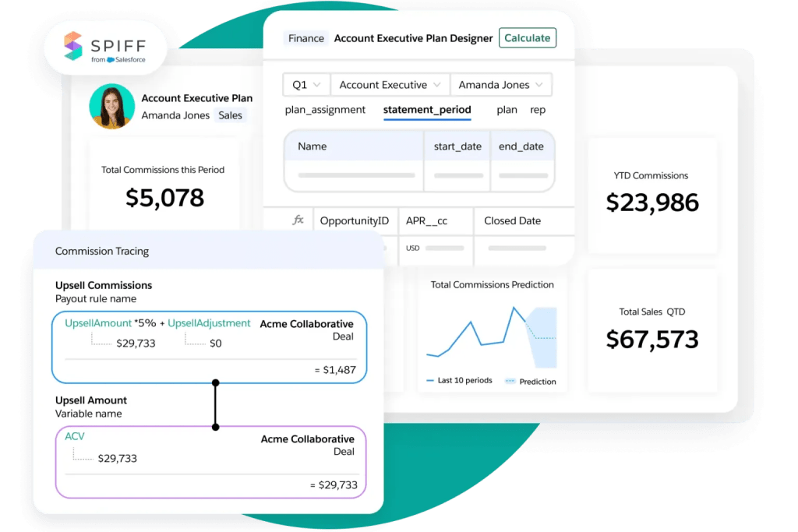Switch to the plan_assignment tab

click(325, 110)
